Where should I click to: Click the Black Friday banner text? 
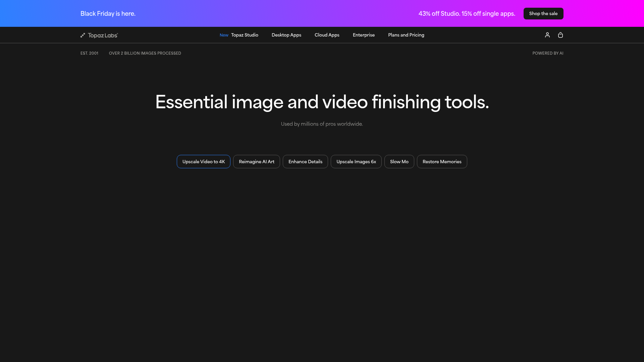point(108,13)
